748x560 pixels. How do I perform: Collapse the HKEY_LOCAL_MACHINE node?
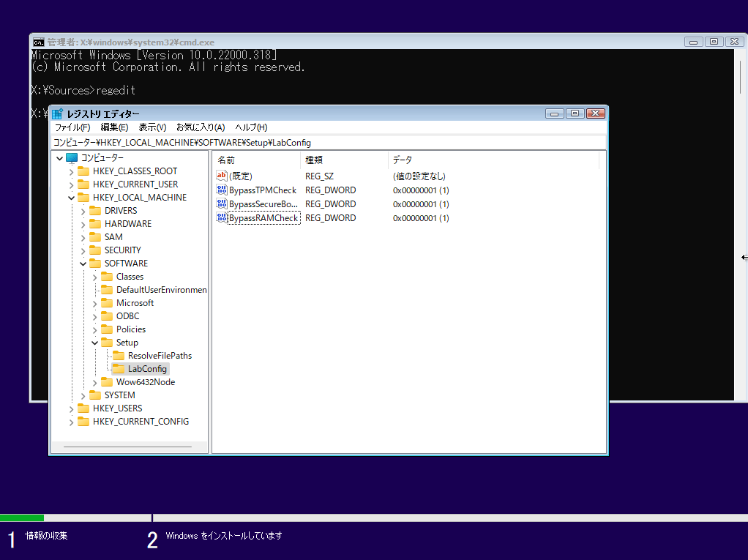(71, 198)
